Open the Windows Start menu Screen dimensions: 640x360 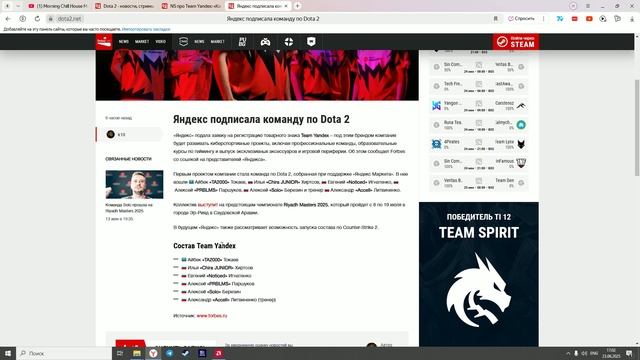8,353
